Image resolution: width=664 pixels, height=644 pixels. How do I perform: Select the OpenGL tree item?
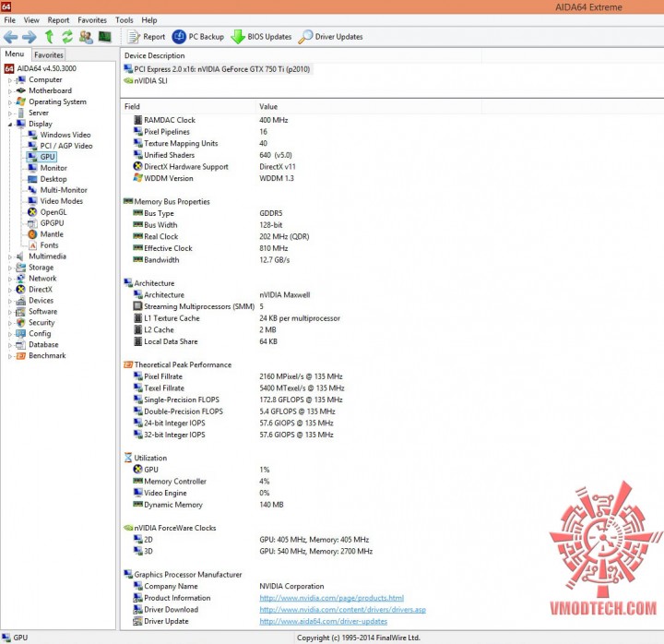pos(53,212)
